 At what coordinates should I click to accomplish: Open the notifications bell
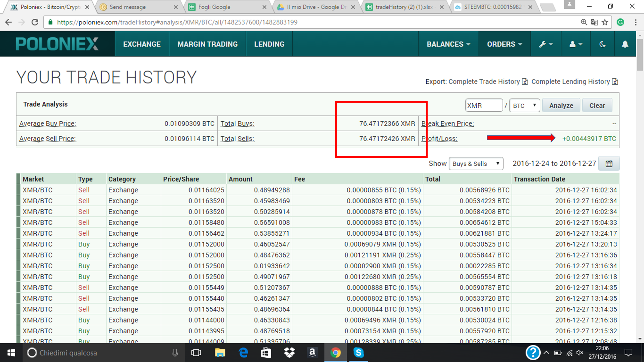point(625,44)
